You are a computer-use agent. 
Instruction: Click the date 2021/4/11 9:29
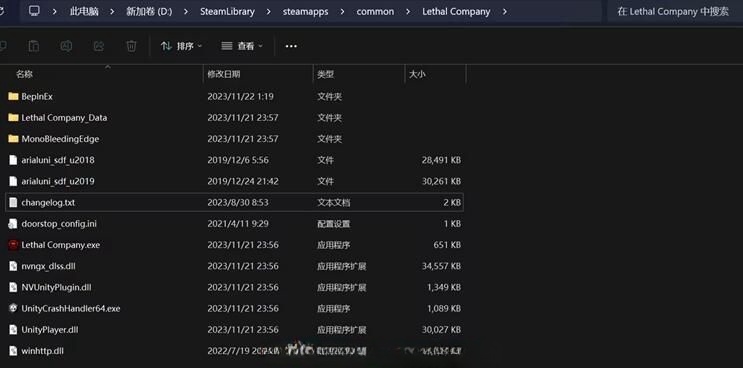point(238,224)
